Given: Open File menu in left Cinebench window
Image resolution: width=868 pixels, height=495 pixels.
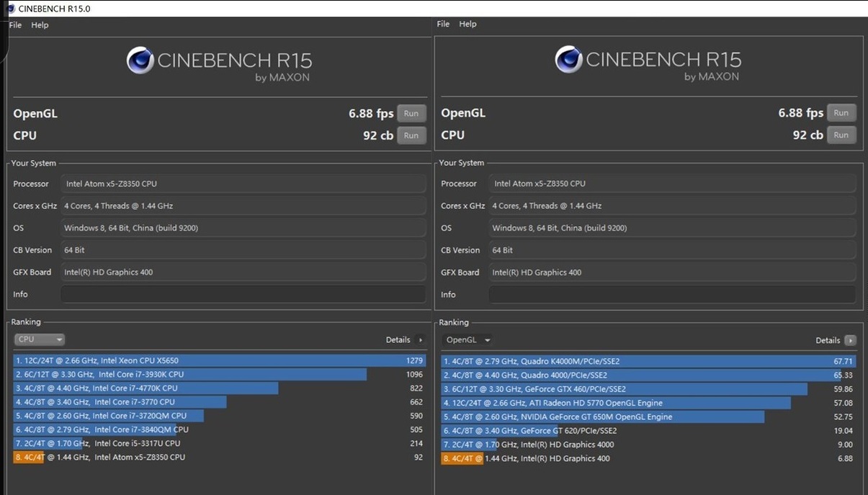Looking at the screenshot, I should (15, 24).
